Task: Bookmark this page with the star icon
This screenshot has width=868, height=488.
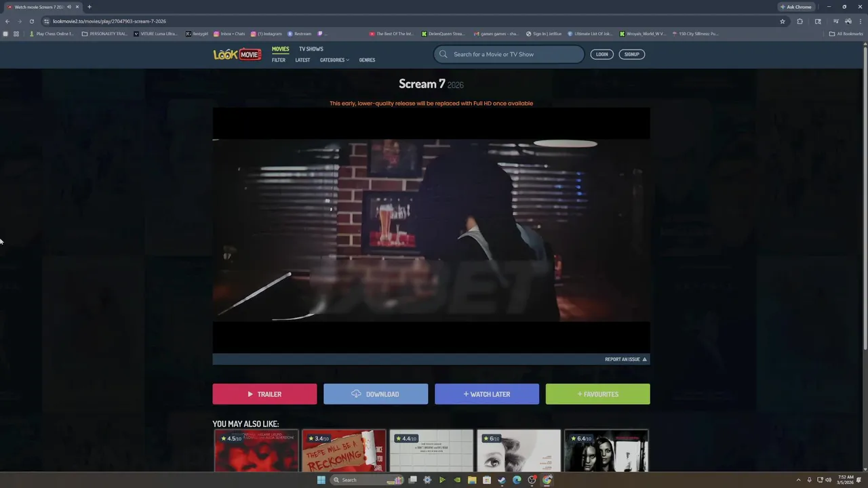Action: click(783, 21)
